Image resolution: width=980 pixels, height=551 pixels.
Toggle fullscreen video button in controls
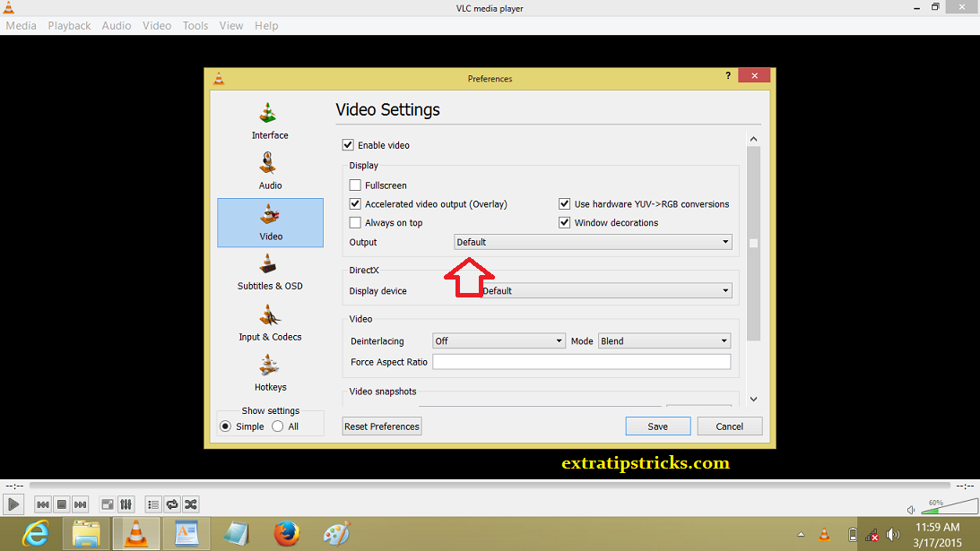click(108, 504)
